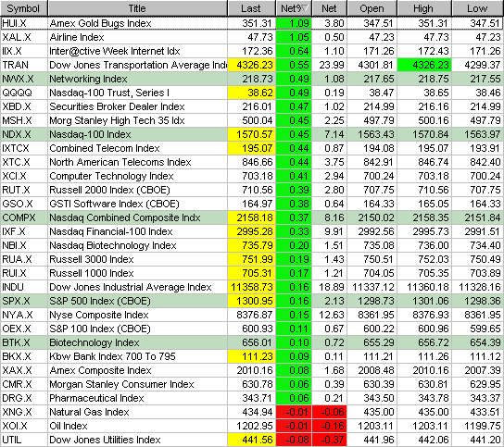Click the green TRAN High value 4326.23
This screenshot has height=447, width=504.
424,65
